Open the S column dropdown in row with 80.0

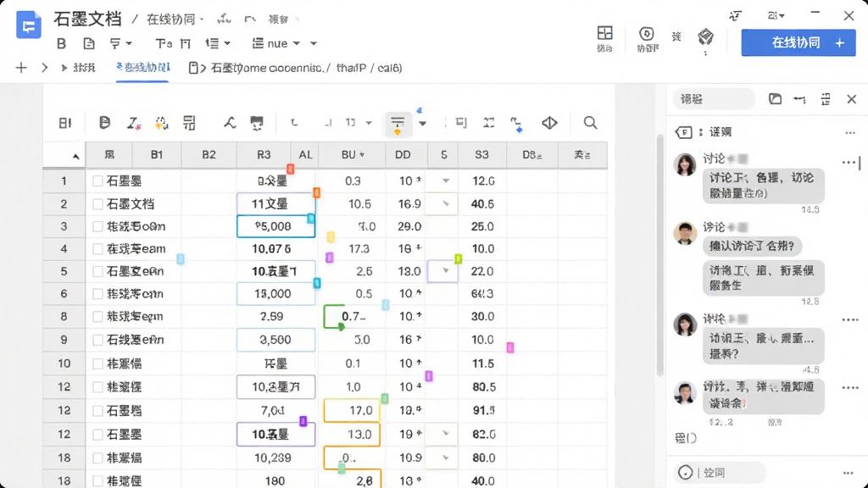point(446,457)
